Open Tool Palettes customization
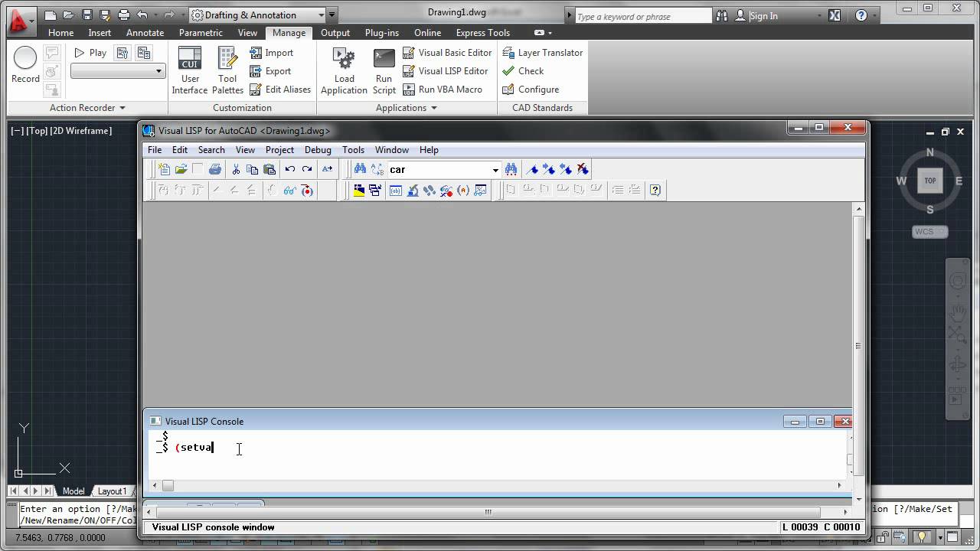980x551 pixels. pos(227,71)
